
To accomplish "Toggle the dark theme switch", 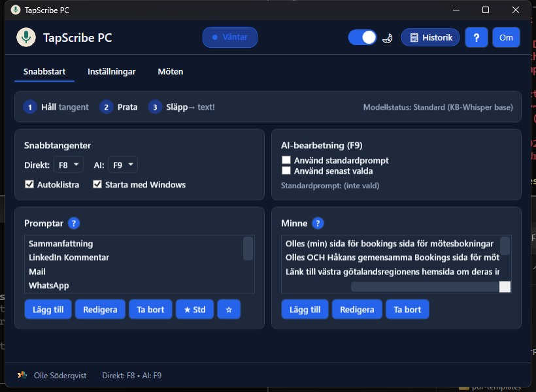I will tap(362, 37).
